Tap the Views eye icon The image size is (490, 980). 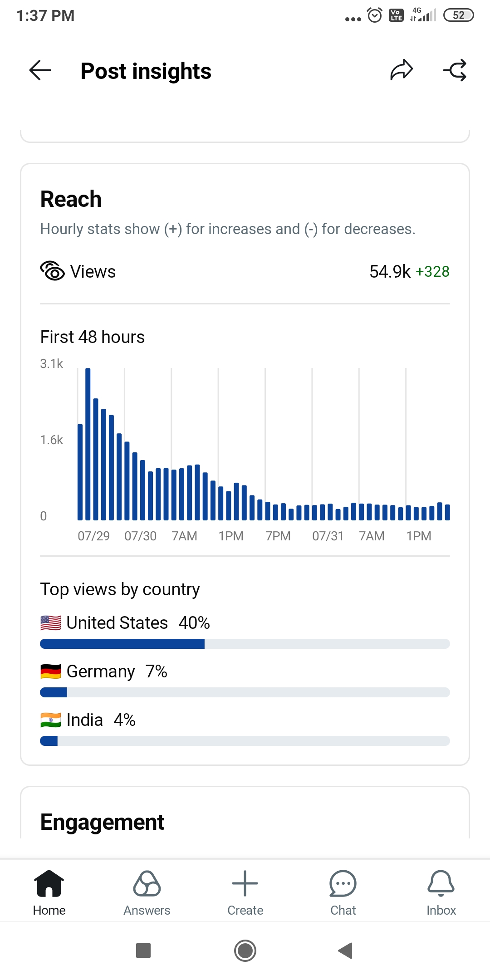(x=52, y=271)
